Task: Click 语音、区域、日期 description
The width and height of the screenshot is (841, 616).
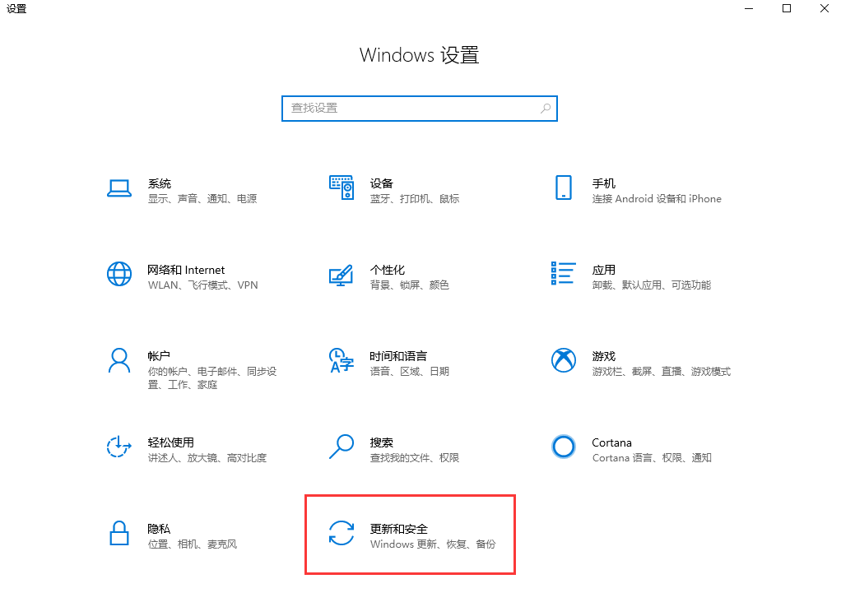Action: click(x=409, y=372)
